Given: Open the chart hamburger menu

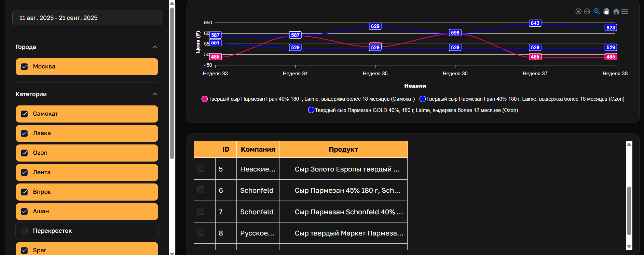Looking at the screenshot, I should point(625,12).
